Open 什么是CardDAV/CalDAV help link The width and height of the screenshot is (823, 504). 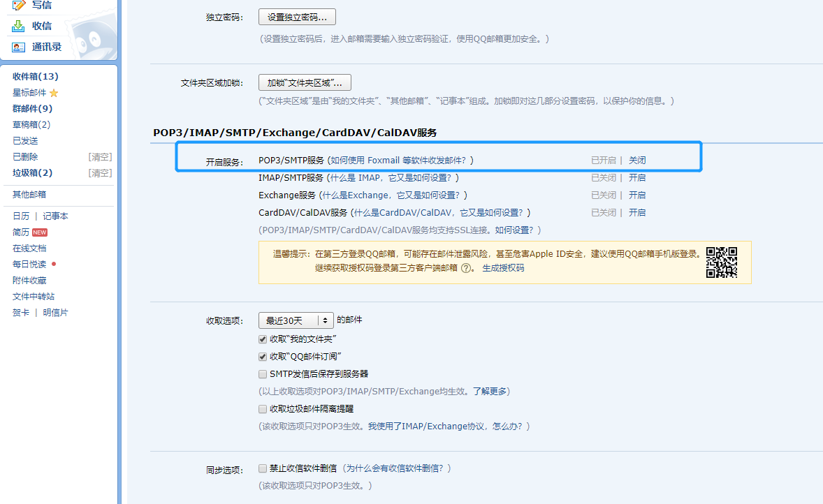click(438, 212)
